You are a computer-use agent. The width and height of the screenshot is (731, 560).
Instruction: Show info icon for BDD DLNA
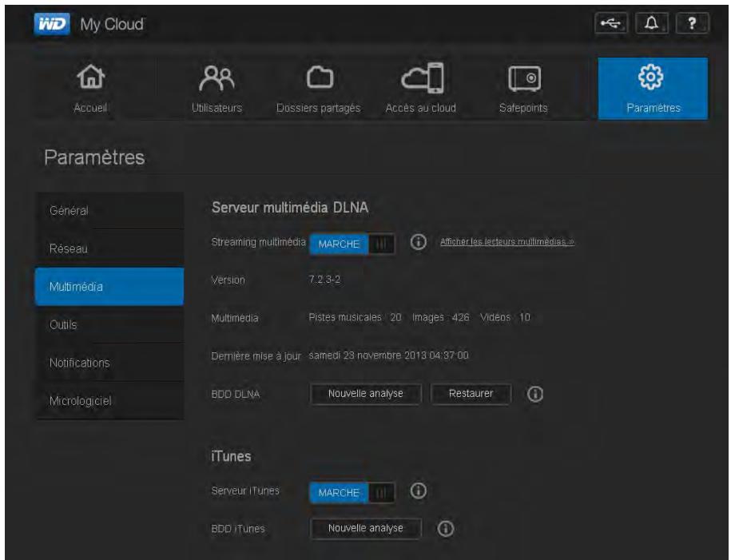(534, 394)
